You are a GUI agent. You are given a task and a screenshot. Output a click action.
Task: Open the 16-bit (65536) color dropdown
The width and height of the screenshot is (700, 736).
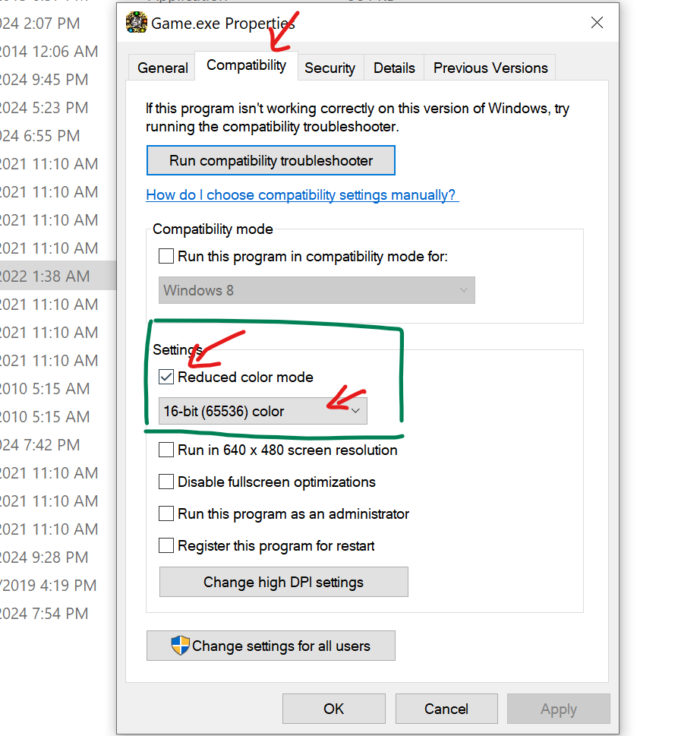click(x=263, y=411)
